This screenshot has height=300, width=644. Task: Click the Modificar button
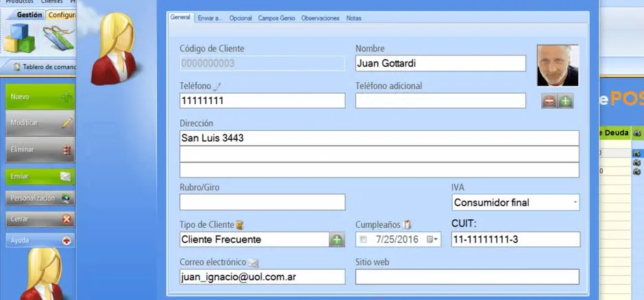[x=40, y=123]
